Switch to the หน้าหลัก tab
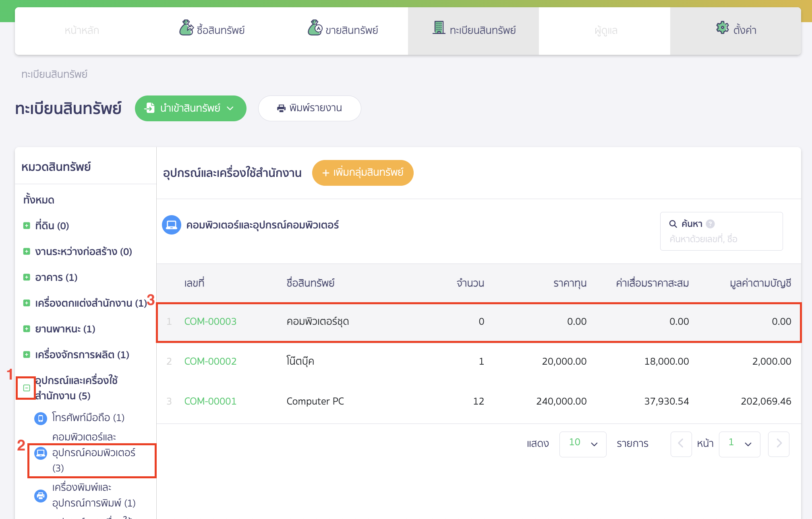Screen dimensions: 812x519 pos(82,31)
